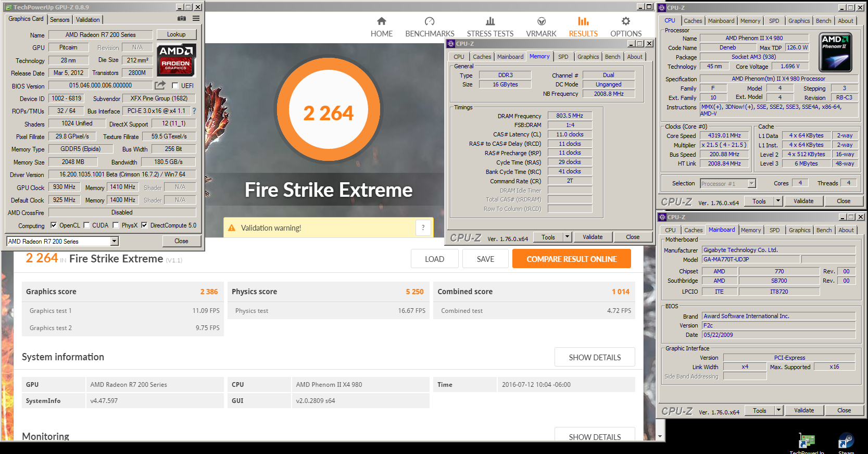Click the mainboard model GA-MA770T-UD3P
868x454 pixels.
coord(751,259)
